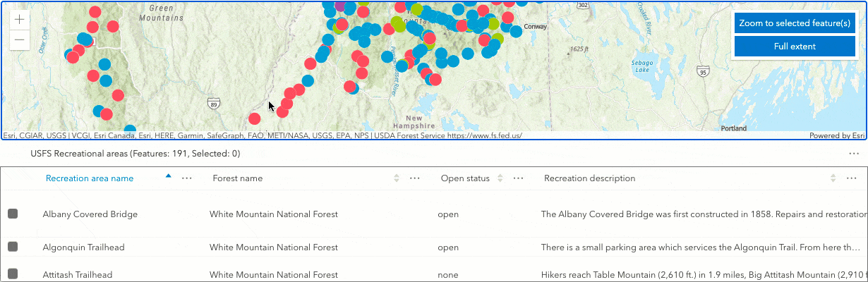Screen dimensions: 868x282
Task: Open Recreation area name column menu
Action: coord(187,178)
